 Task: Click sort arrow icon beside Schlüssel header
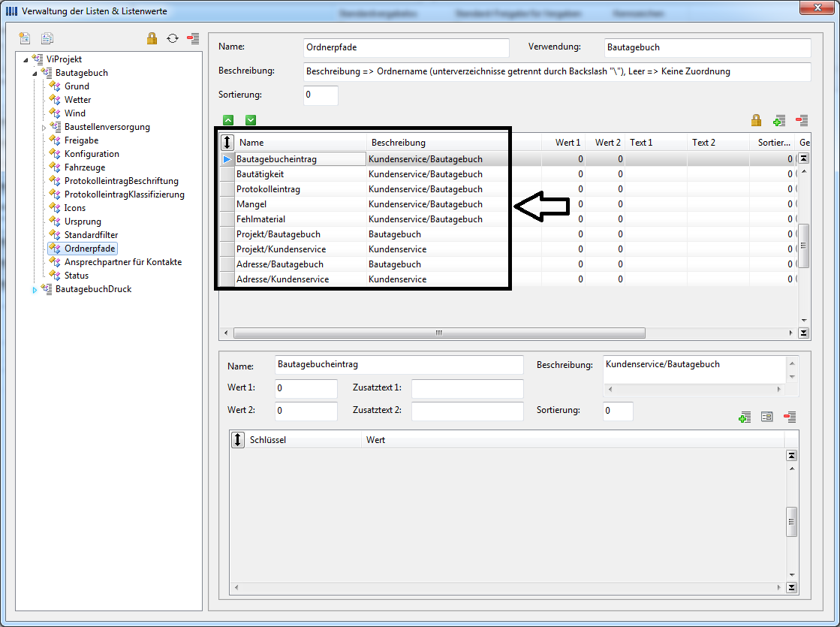(238, 439)
